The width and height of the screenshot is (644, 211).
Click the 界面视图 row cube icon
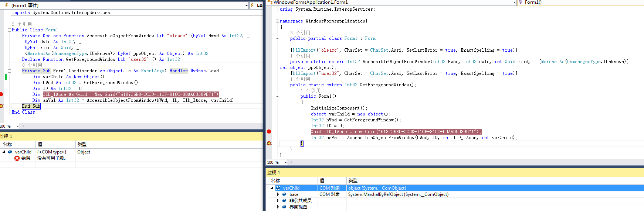(x=284, y=207)
